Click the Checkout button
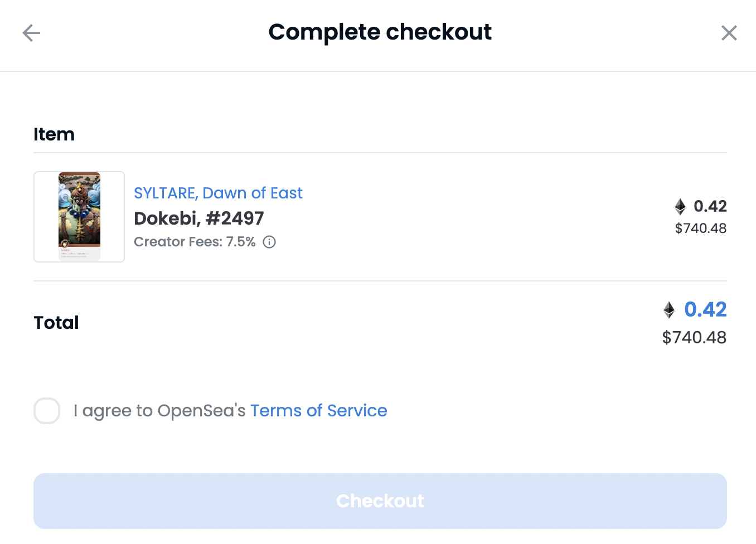The height and width of the screenshot is (544, 756). (x=380, y=501)
